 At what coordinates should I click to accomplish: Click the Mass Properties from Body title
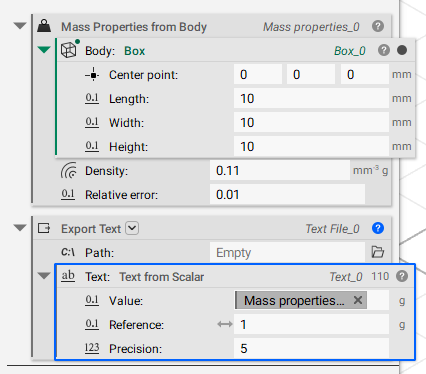point(134,27)
